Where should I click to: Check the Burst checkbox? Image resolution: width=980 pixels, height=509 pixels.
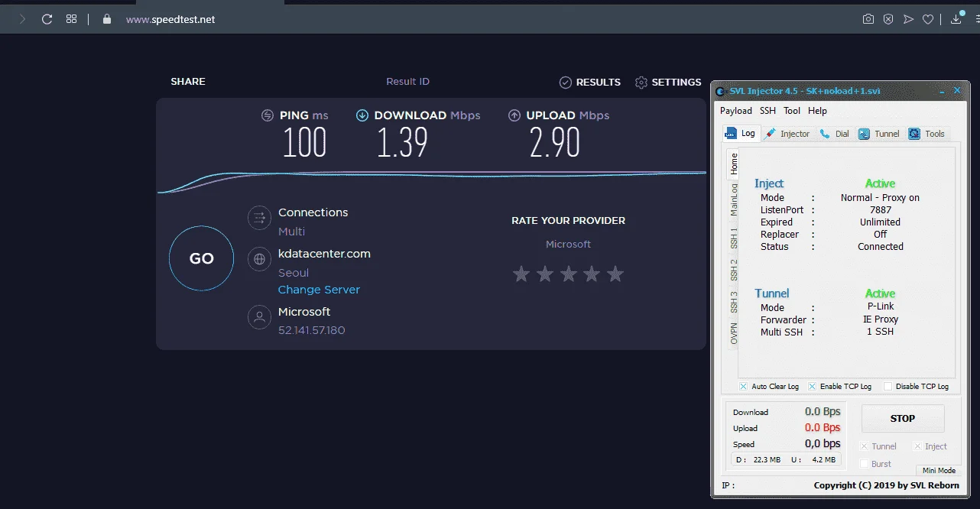point(865,464)
